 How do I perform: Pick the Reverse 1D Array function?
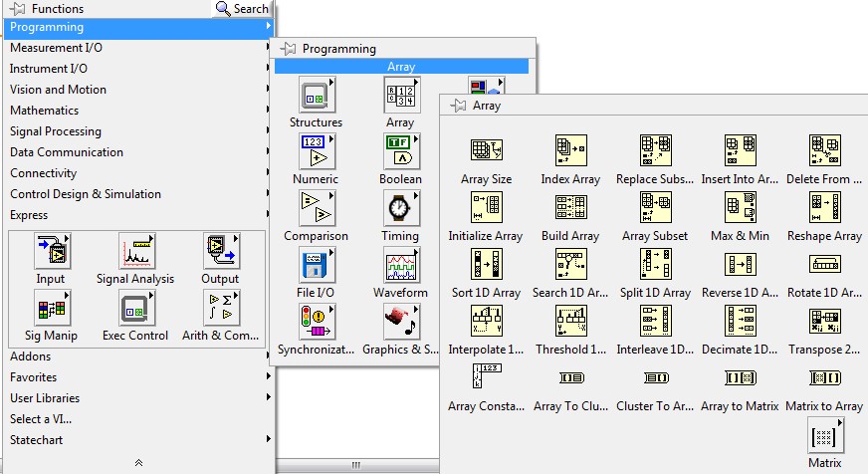click(741, 264)
